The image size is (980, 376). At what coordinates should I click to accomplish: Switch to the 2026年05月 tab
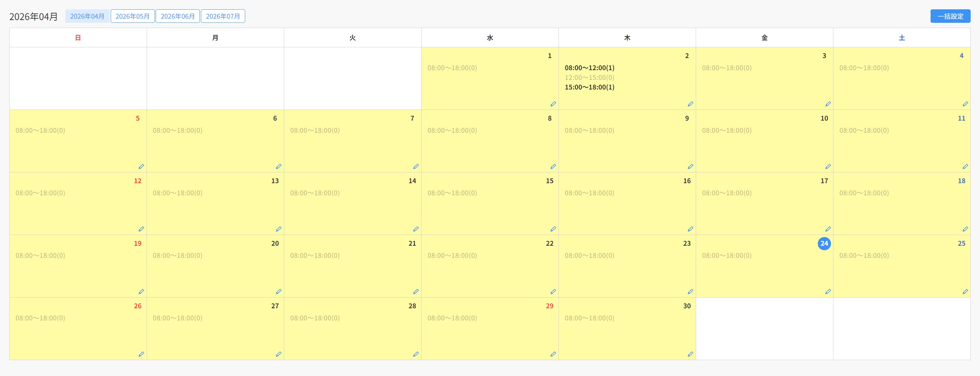point(132,16)
